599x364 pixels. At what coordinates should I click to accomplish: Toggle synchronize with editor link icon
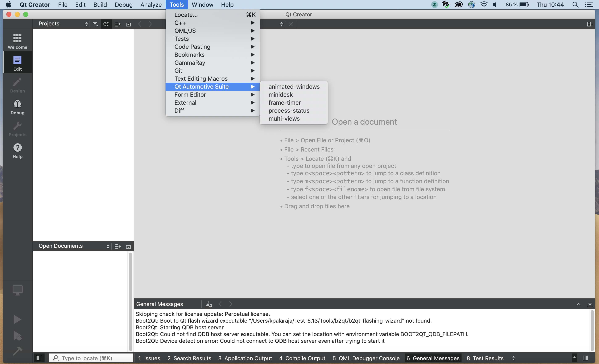point(106,24)
